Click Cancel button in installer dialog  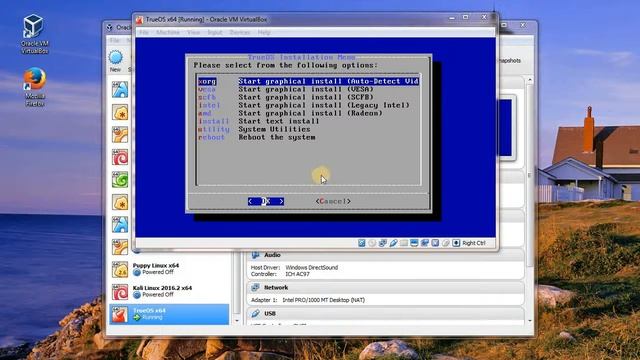pos(333,201)
